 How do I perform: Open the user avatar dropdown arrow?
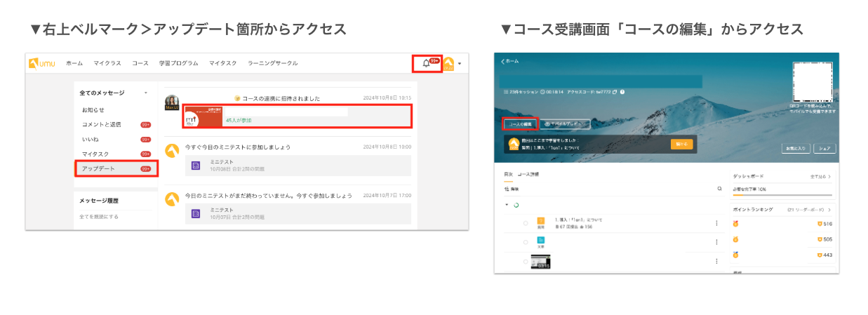pyautogui.click(x=460, y=64)
